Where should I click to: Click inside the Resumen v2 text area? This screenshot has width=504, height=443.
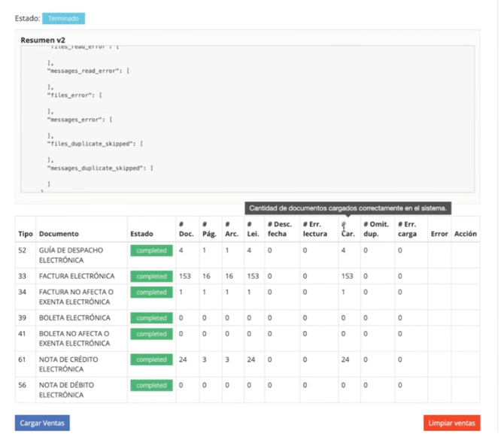click(247, 119)
